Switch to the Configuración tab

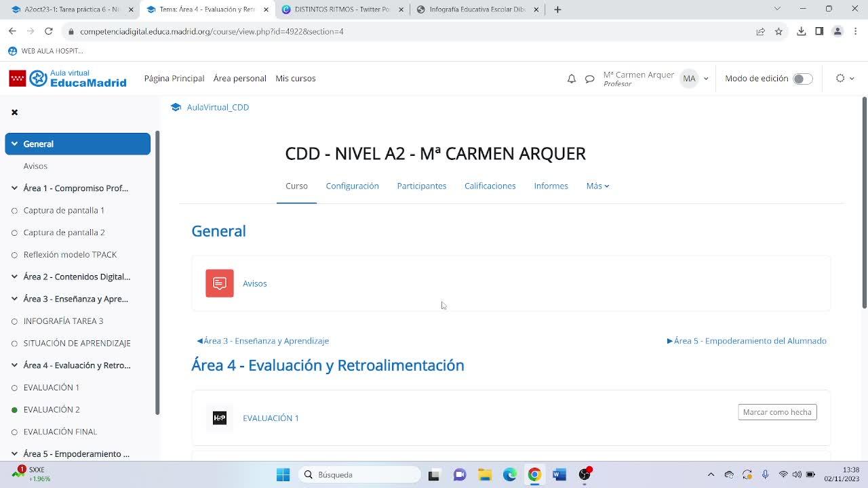(x=352, y=186)
